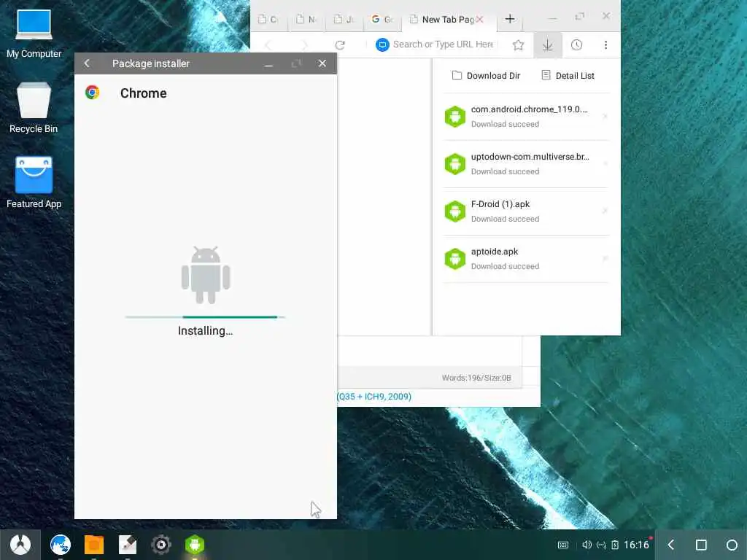The height and width of the screenshot is (560, 747).
Task: Click the green package installer taskbar icon
Action: click(194, 544)
